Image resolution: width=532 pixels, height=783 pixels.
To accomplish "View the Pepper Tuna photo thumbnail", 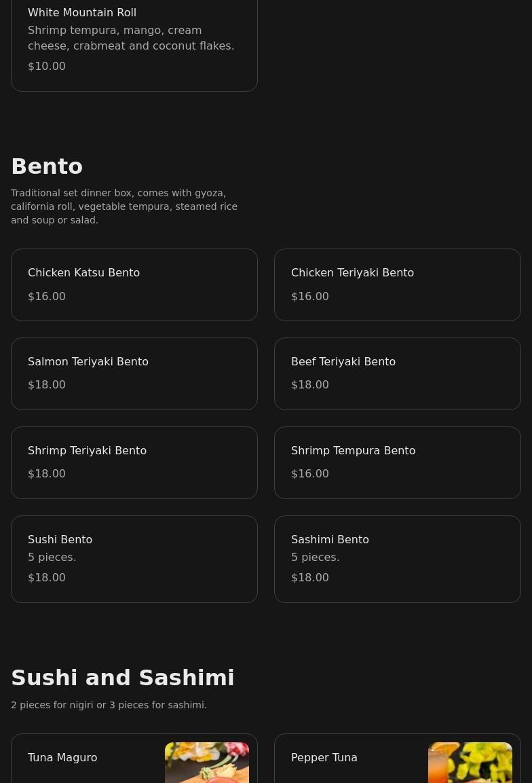I will [x=470, y=763].
